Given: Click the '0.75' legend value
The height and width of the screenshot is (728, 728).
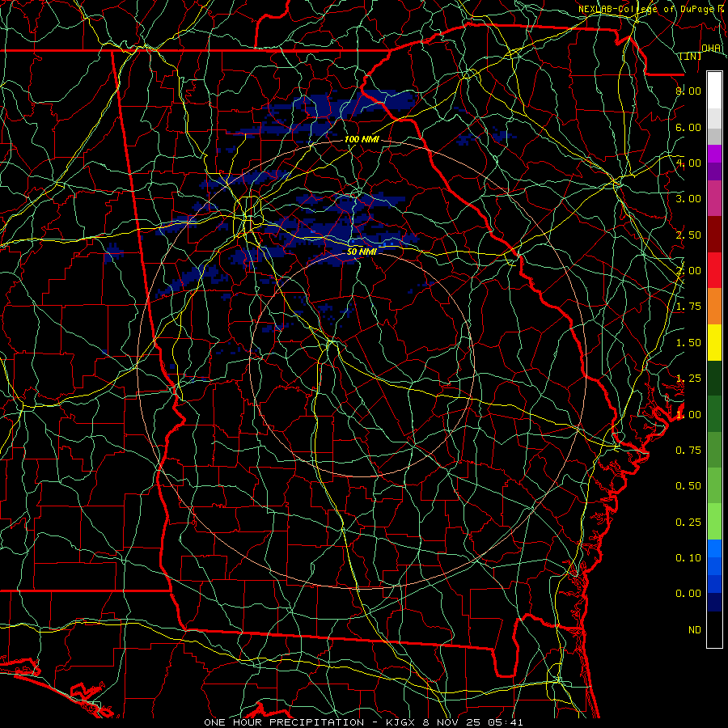Looking at the screenshot, I should coord(688,451).
